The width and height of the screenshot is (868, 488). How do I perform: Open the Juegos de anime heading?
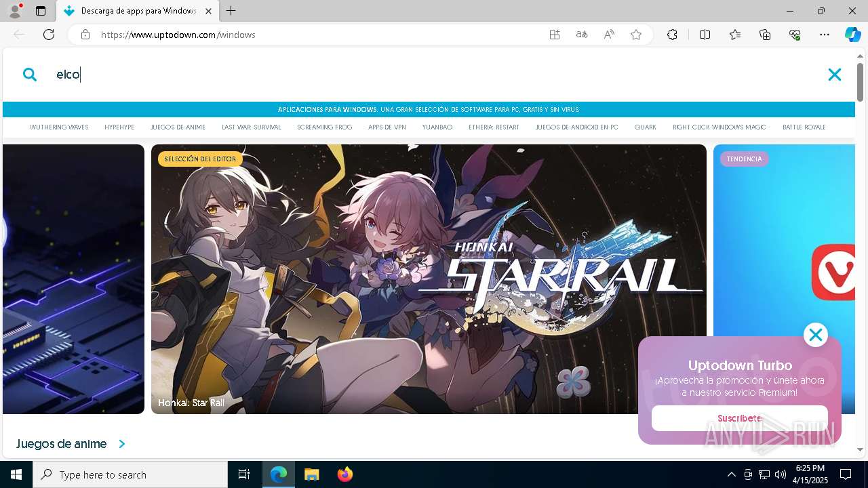pyautogui.click(x=62, y=444)
